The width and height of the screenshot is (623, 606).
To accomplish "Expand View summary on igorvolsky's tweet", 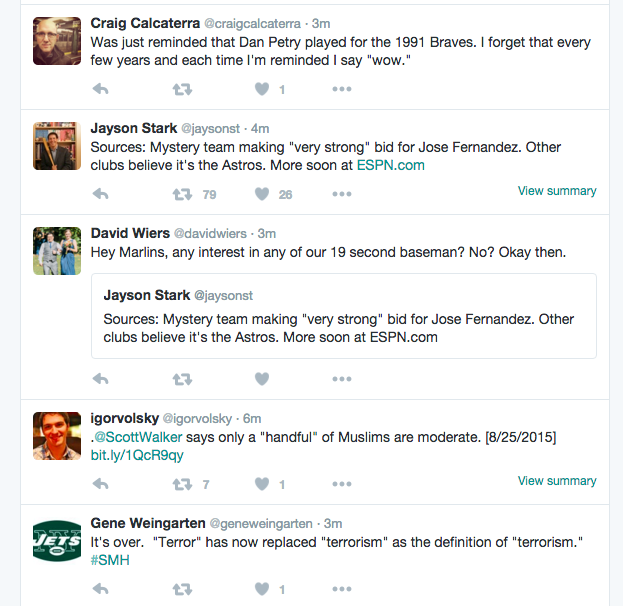I will click(556, 481).
